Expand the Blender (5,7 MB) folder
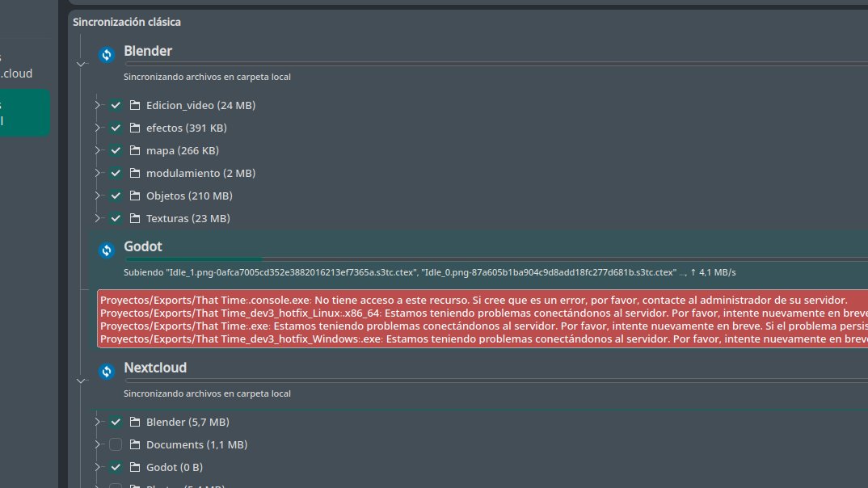This screenshot has height=488, width=868. click(x=98, y=423)
